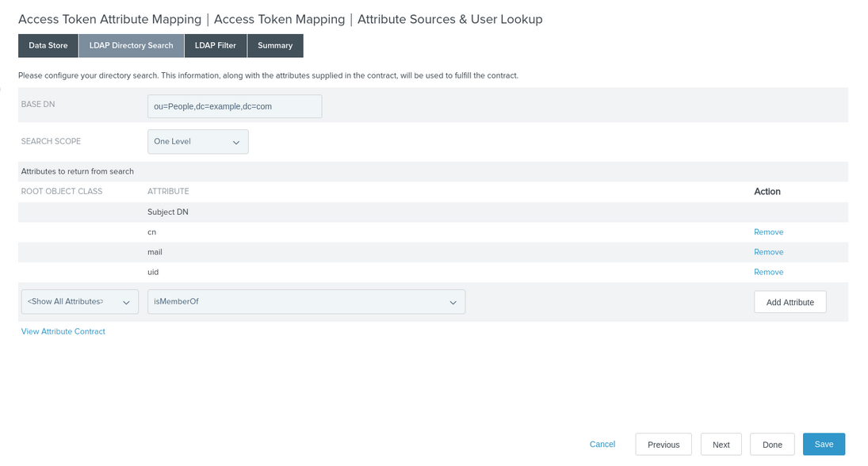Remove the uid attribute
This screenshot has width=868, height=466.
768,272
